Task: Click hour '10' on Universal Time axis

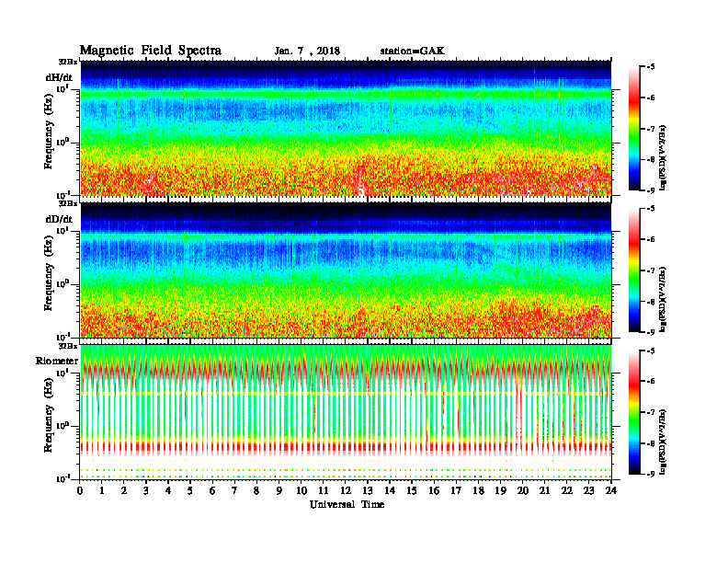Action: coord(301,491)
